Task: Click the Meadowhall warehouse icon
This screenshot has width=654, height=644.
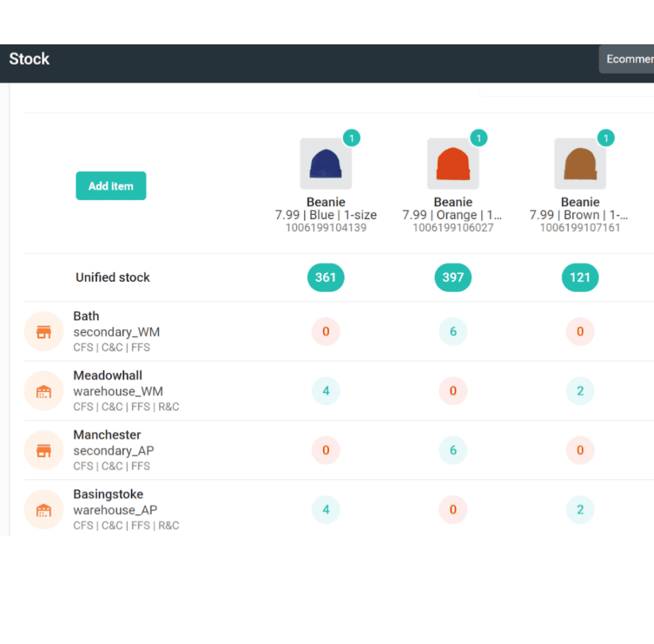Action: pyautogui.click(x=44, y=390)
